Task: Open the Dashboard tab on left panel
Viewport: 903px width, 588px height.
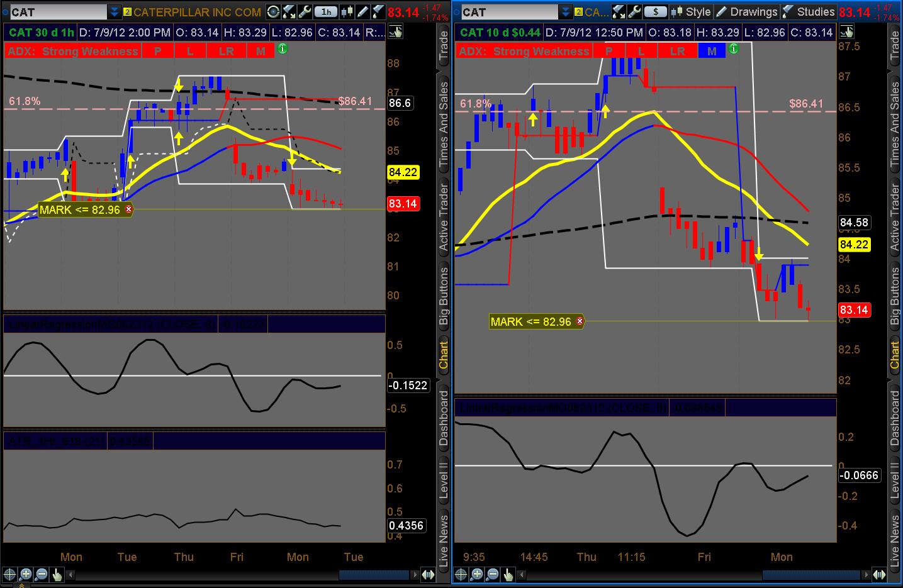Action: 444,418
